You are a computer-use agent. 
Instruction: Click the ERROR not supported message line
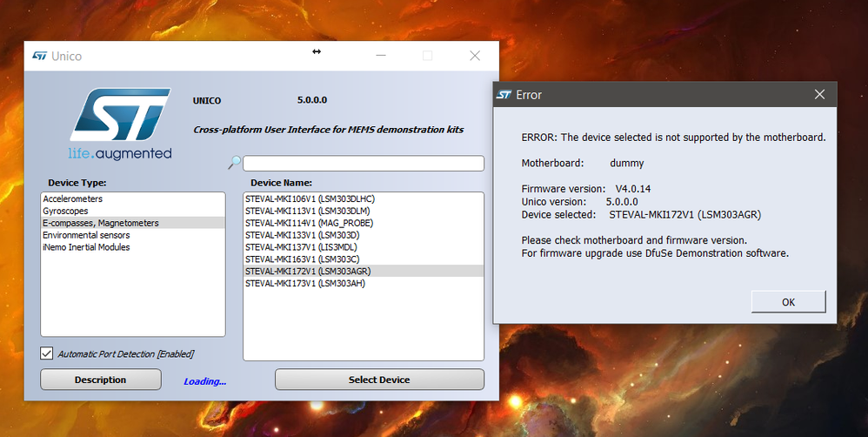pos(673,138)
